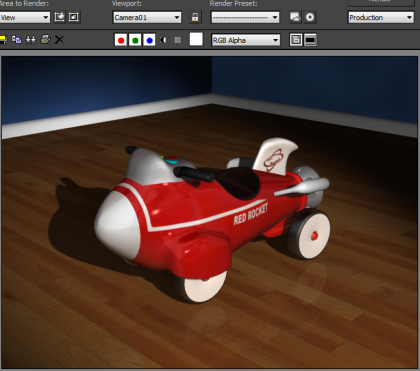Toggle the Lock to Viewport padlock
Viewport: 420px width, 371px height.
(x=195, y=17)
